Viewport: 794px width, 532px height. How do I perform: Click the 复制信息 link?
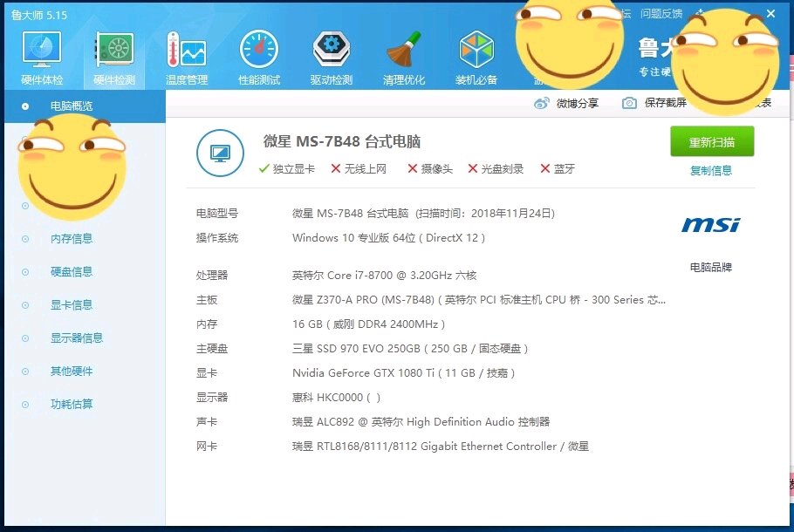(x=711, y=171)
